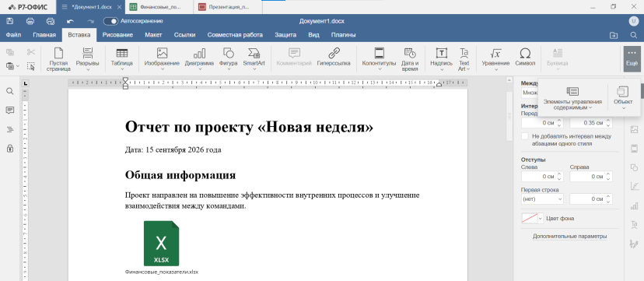The image size is (644, 281).
Task: Open the Text Art dropdown
Action: (x=464, y=60)
